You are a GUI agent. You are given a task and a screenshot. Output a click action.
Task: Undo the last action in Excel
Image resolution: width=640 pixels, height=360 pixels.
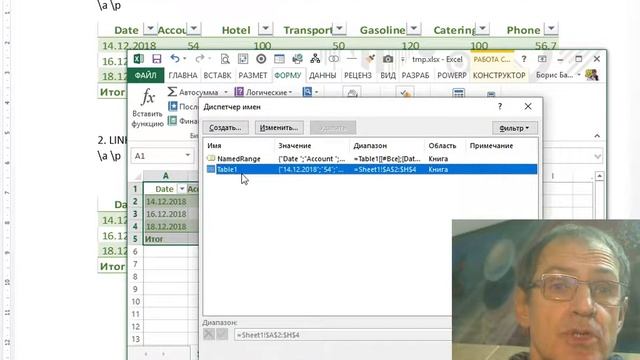tap(175, 59)
